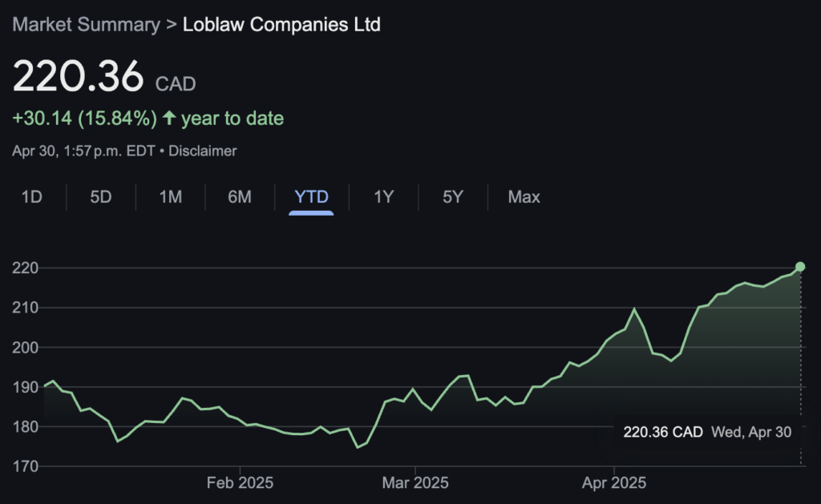Click the 'year to date' label
The image size is (821, 504).
[x=233, y=119]
